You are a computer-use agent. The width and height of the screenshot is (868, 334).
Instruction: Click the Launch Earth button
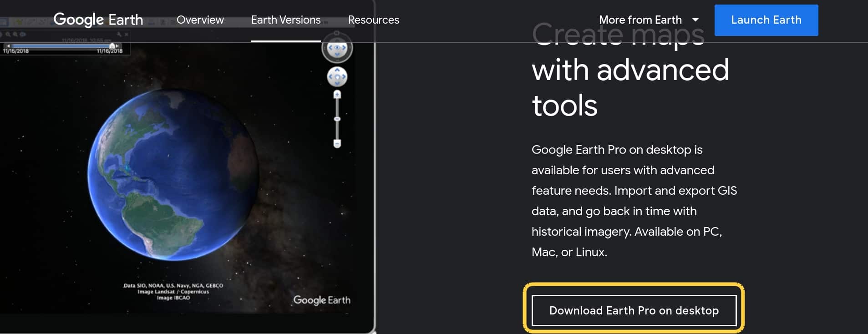[x=766, y=20]
